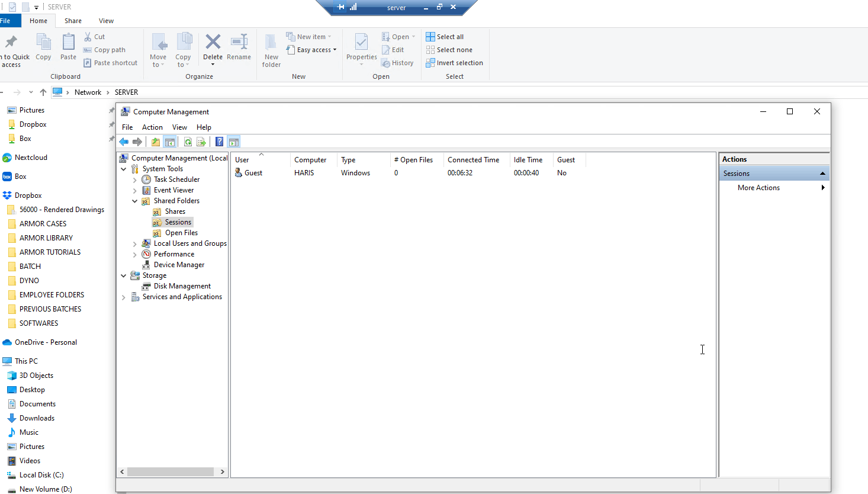Switch to the View tab in Explorer ribbon
Image resolution: width=868 pixels, height=494 pixels.
(x=107, y=21)
